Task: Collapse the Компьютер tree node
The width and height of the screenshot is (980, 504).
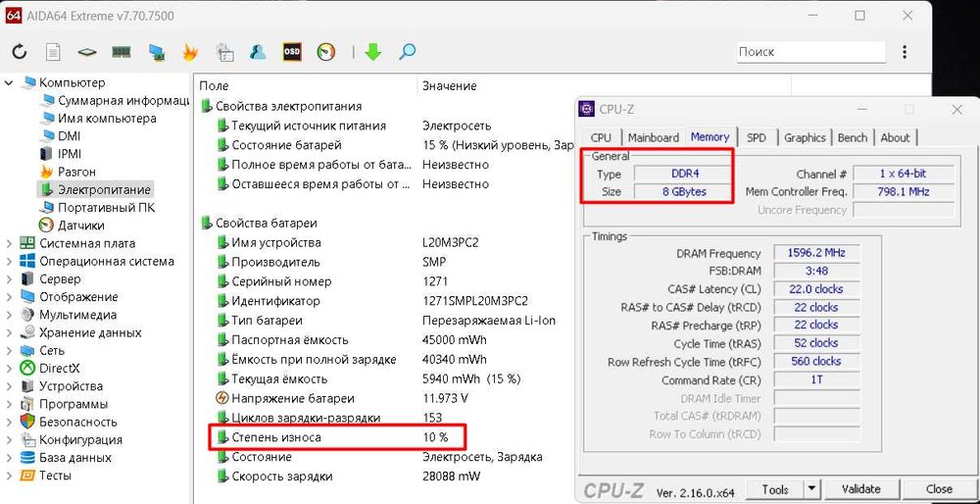Action: pyautogui.click(x=9, y=82)
